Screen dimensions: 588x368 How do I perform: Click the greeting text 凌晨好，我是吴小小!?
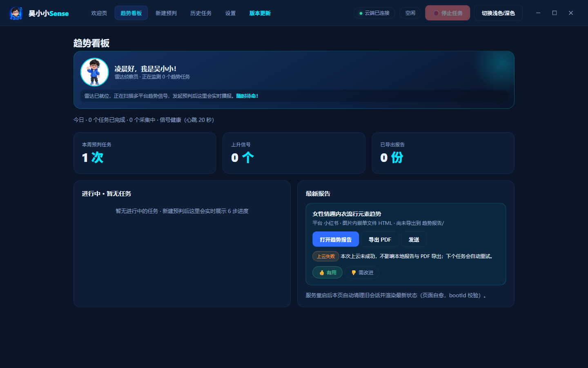click(145, 69)
